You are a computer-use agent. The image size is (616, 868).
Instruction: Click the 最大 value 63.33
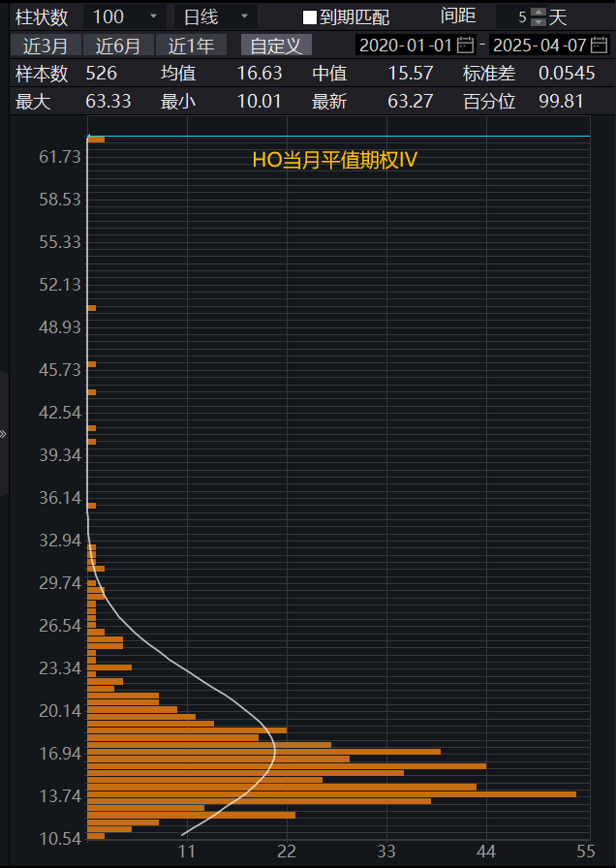pyautogui.click(x=108, y=102)
